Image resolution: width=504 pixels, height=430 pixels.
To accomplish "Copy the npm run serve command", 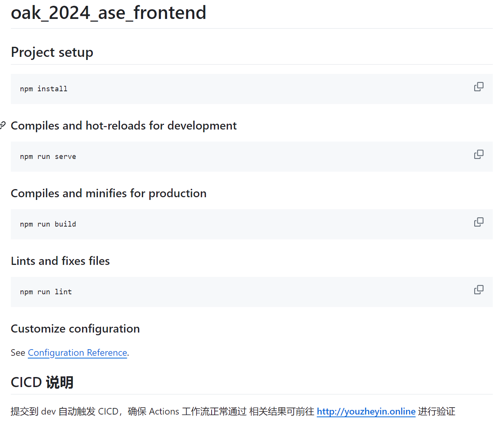I will click(478, 155).
